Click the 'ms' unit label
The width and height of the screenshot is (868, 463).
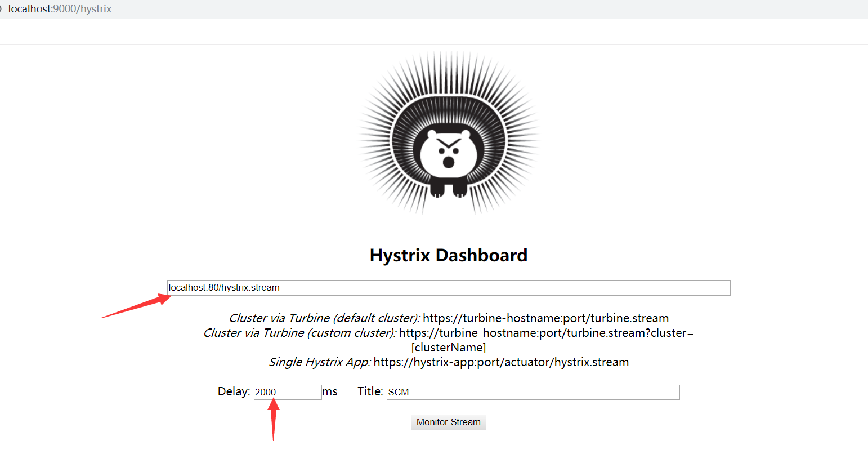click(x=330, y=391)
